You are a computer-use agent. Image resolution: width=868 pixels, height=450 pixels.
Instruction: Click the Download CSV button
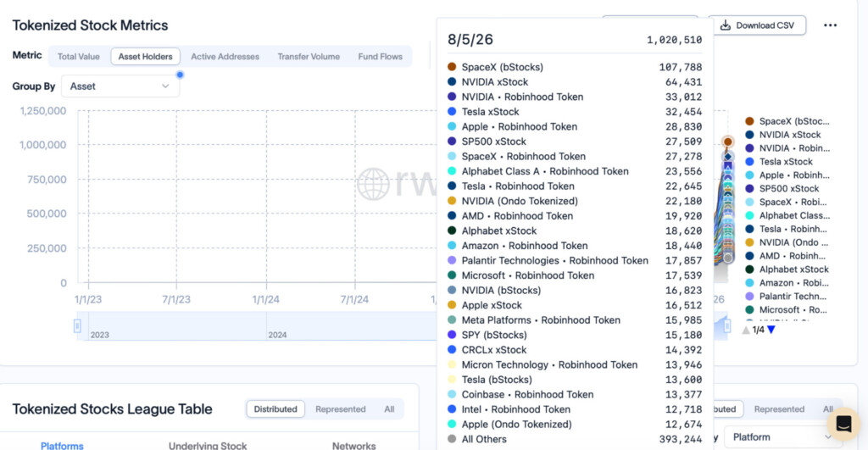pos(757,25)
